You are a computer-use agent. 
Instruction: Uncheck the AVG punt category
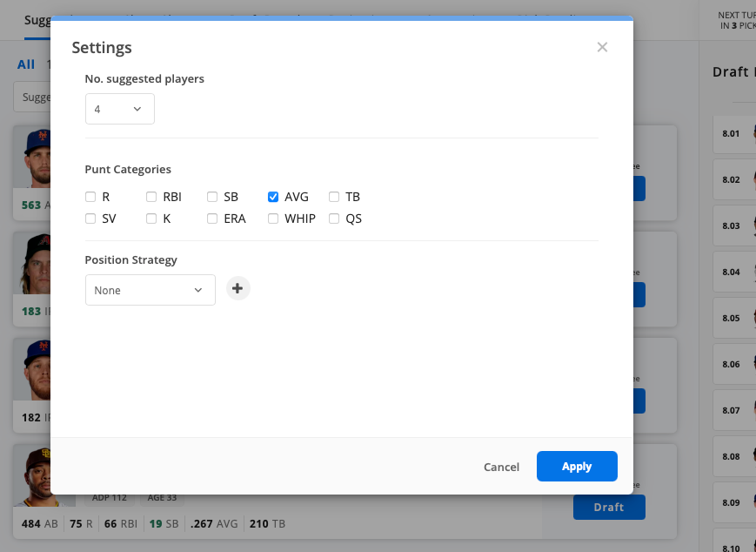coord(273,197)
